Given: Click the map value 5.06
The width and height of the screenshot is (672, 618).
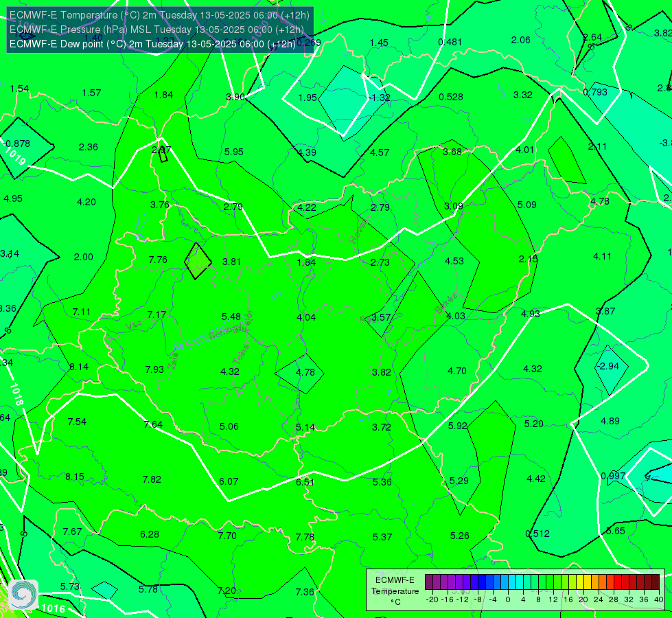Looking at the screenshot, I should pyautogui.click(x=229, y=426).
